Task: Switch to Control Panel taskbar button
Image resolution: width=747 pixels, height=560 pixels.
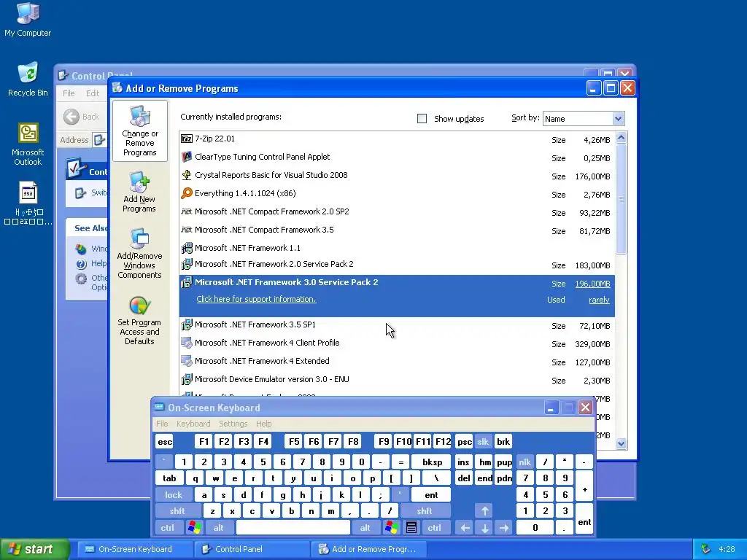Action: (252, 549)
